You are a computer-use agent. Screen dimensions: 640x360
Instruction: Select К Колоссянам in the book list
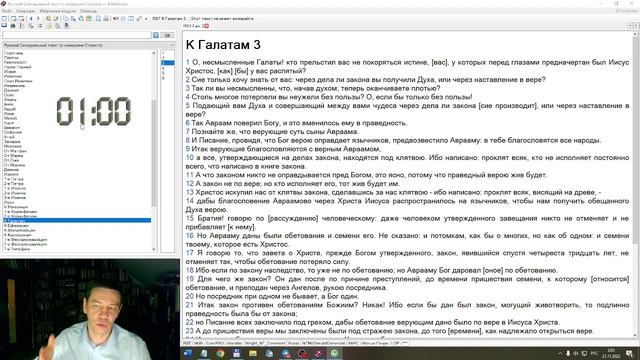18,235
